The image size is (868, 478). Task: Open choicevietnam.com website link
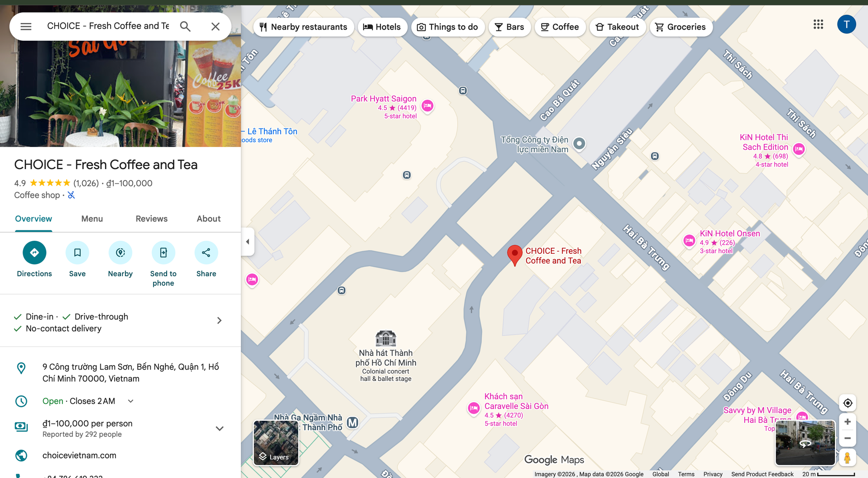pos(79,455)
